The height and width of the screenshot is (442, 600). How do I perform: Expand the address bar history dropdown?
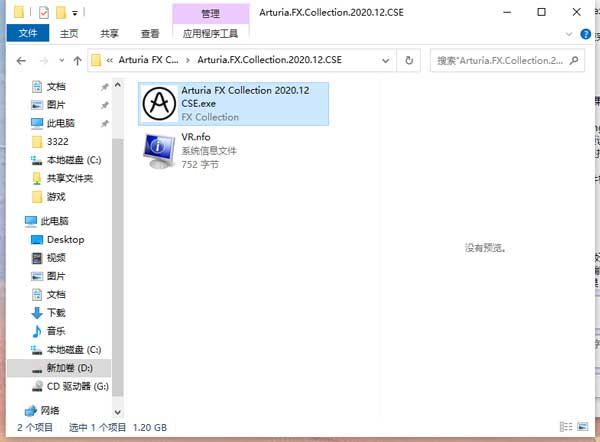[x=386, y=60]
